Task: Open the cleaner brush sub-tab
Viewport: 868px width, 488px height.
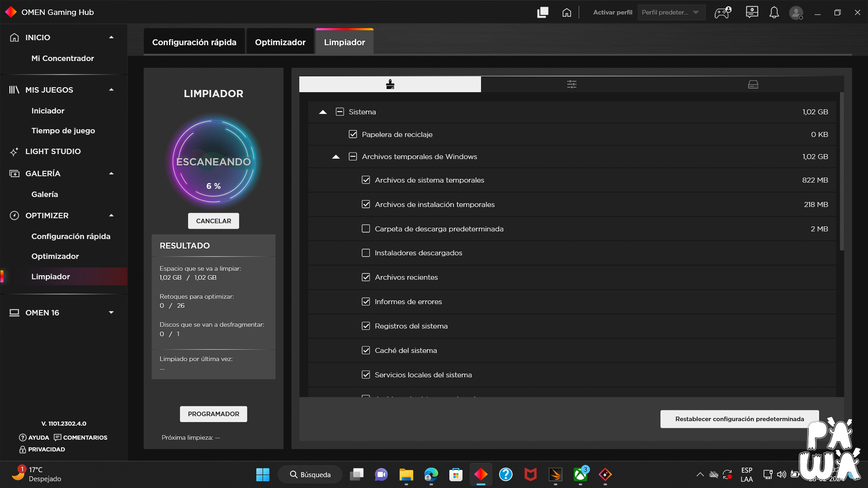Action: (x=390, y=84)
